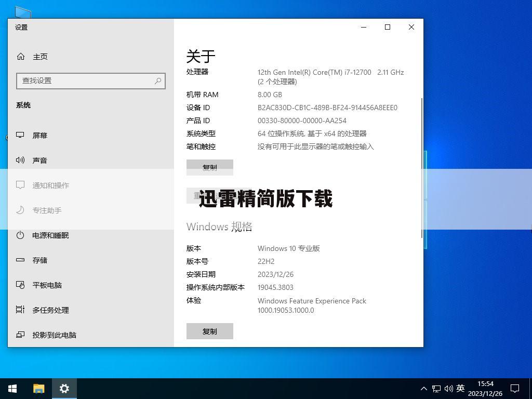Screen dimensions: 532x399
Task: Click the 复制 button under device specs
Action: click(210, 167)
